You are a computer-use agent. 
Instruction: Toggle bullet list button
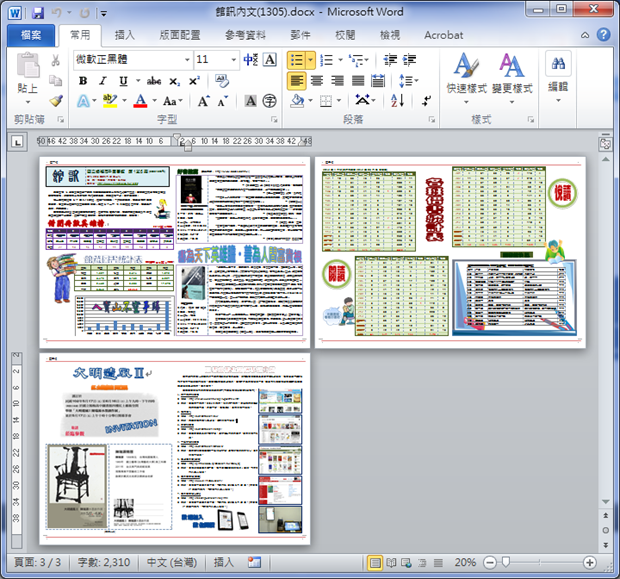(296, 60)
